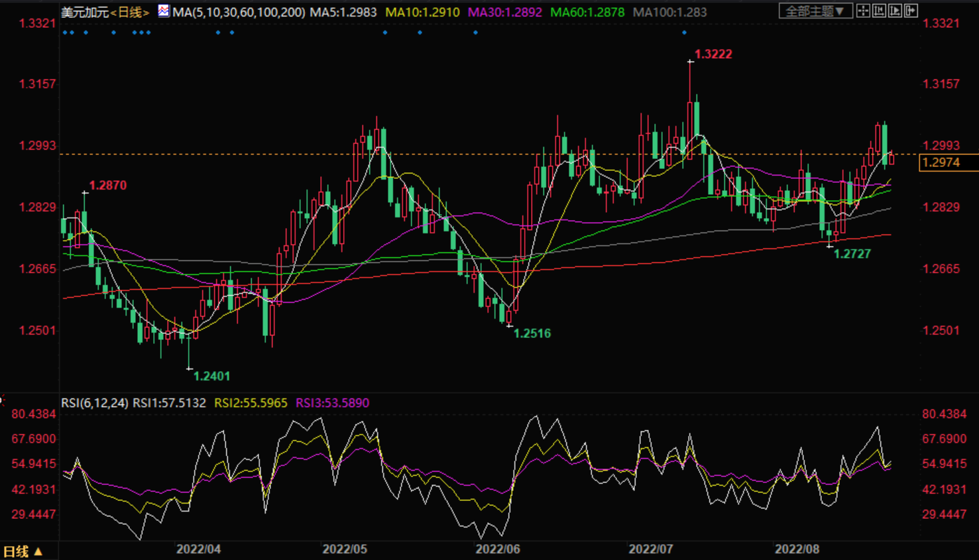Click the red icon at left edge of RSI panel
The image size is (979, 560).
[2, 400]
